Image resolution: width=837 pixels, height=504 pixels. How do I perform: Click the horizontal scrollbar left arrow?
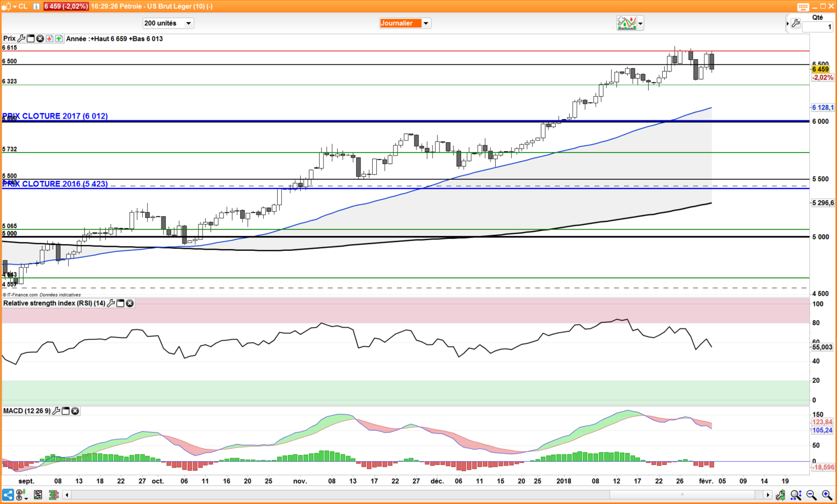pos(67,495)
